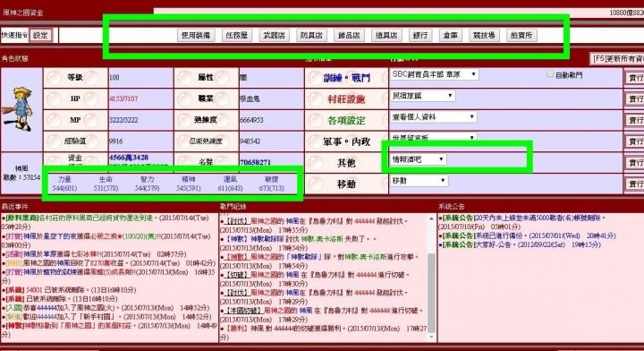Viewport: 644px width, 351px height.
Task: Click the [系統公告] entry dated 2015/07/10
Action: pyautogui.click(x=522, y=222)
